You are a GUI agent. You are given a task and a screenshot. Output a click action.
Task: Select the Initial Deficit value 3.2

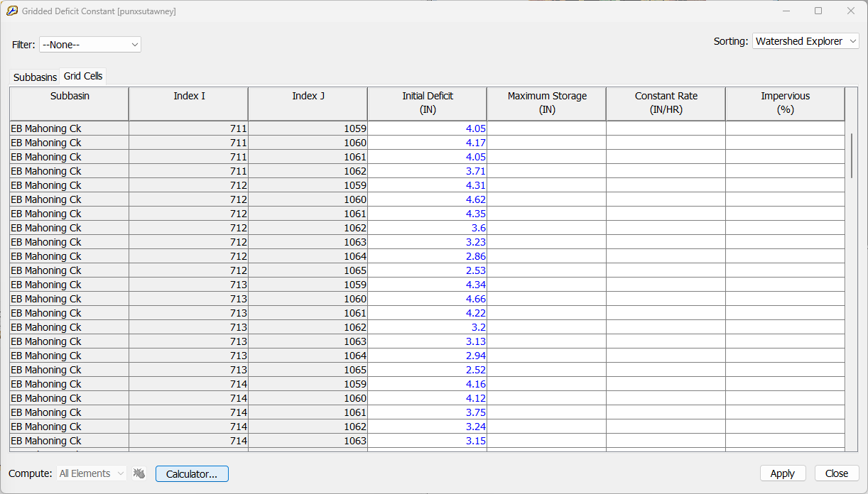pos(428,327)
